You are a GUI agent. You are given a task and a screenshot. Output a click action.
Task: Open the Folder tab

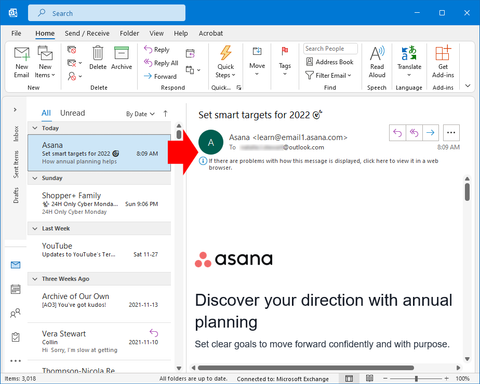point(129,33)
